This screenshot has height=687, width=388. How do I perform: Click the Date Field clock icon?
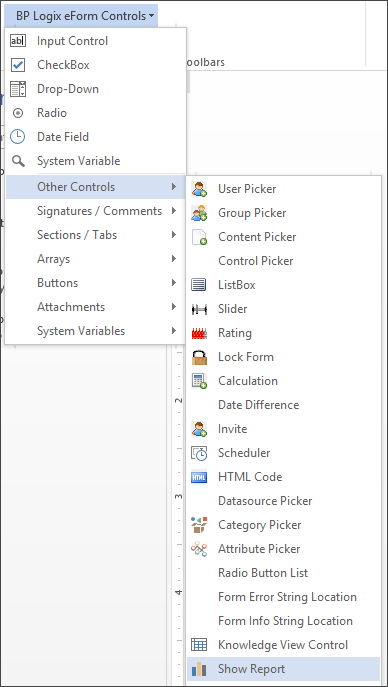click(x=18, y=137)
